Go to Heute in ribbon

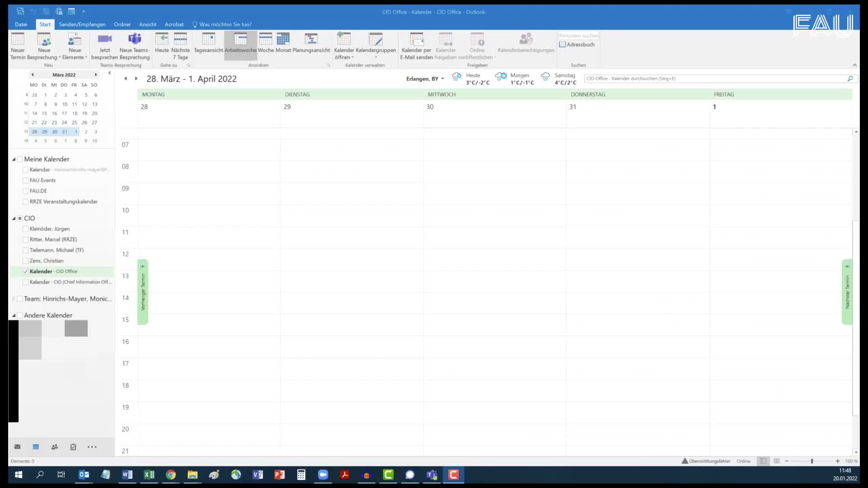161,40
